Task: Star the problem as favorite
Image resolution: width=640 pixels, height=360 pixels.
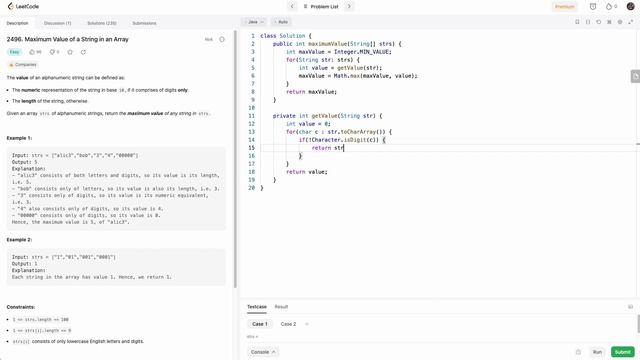Action: click(70, 52)
